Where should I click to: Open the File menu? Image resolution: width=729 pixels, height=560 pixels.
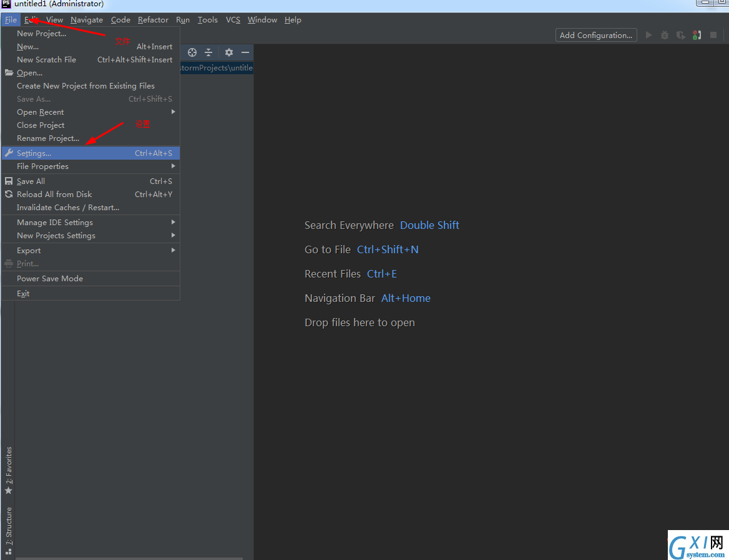tap(11, 19)
